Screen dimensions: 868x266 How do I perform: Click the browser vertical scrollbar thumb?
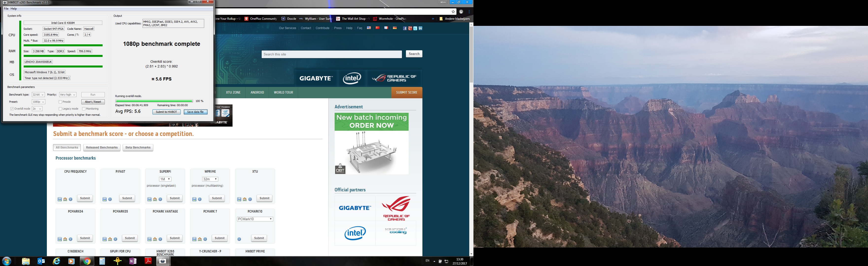[471, 54]
